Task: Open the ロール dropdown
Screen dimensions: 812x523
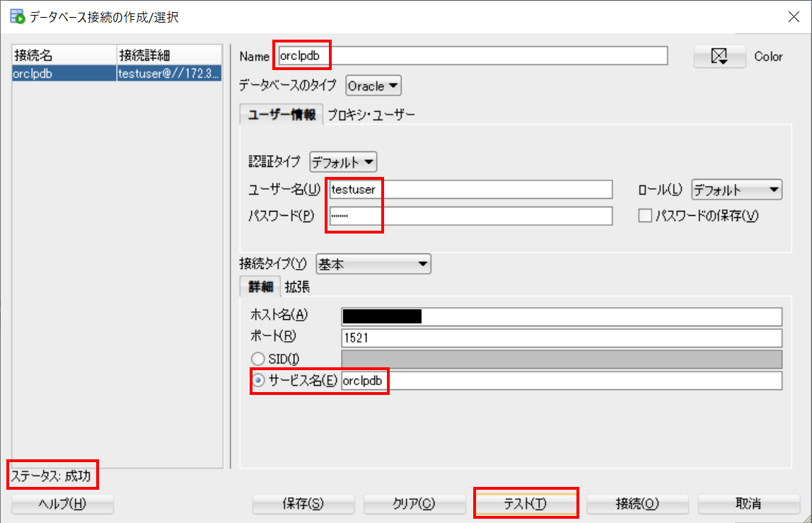Action: (736, 190)
